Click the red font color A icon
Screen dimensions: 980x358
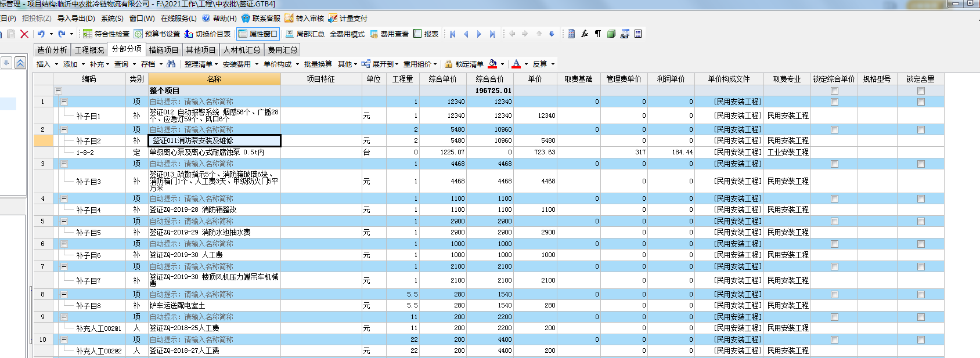(x=516, y=64)
